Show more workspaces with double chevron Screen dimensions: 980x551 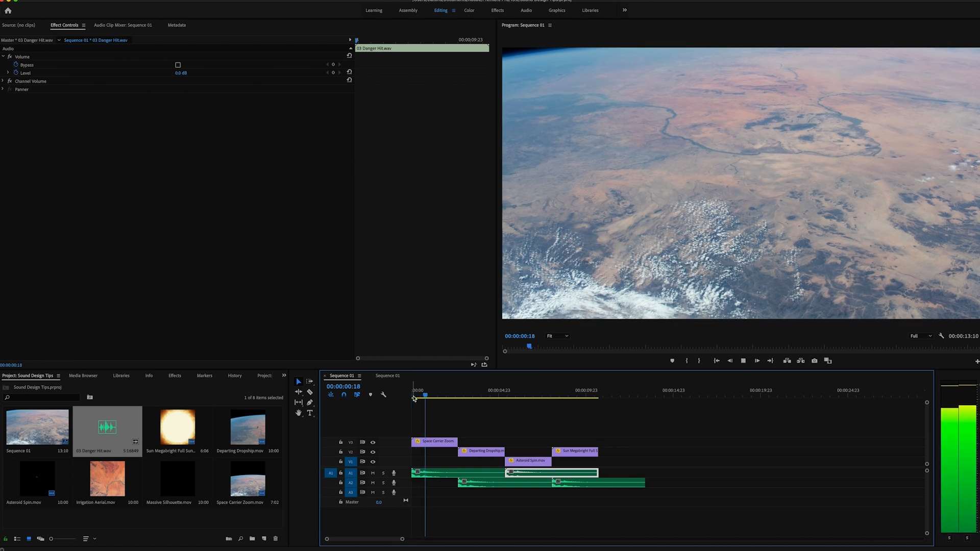point(624,10)
